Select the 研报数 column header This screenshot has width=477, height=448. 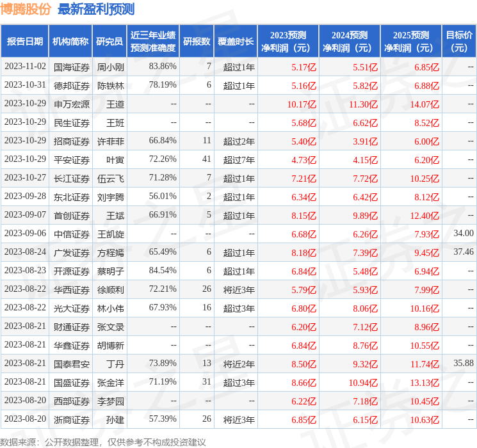(197, 42)
